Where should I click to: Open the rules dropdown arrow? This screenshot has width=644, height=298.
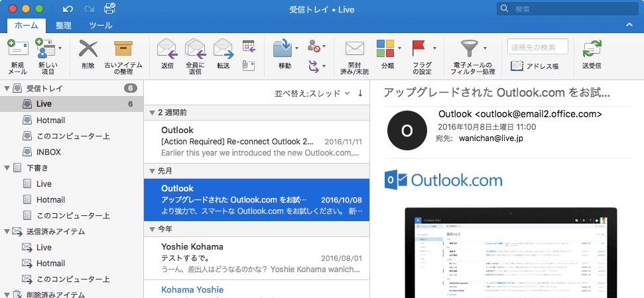click(324, 66)
